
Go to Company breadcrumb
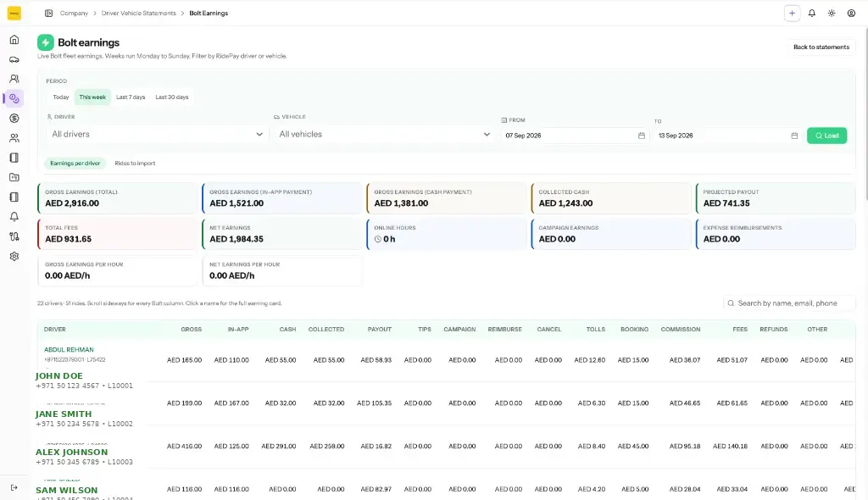point(74,14)
